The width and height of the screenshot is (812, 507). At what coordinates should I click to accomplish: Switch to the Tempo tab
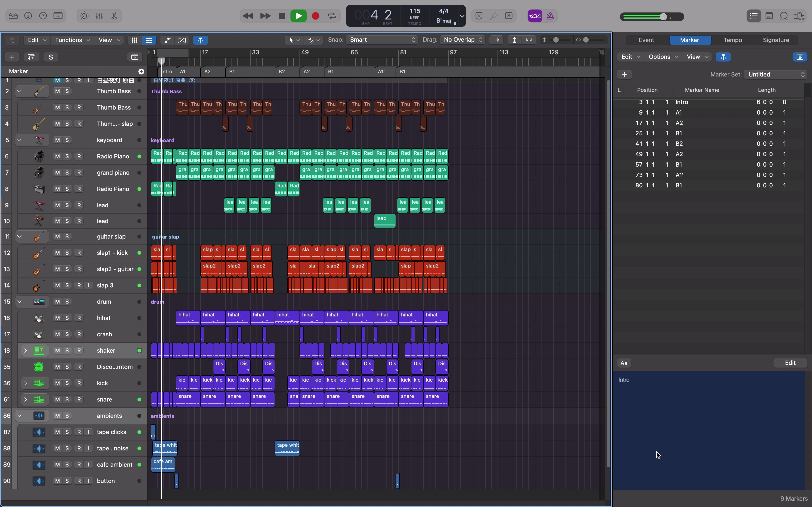(x=732, y=40)
